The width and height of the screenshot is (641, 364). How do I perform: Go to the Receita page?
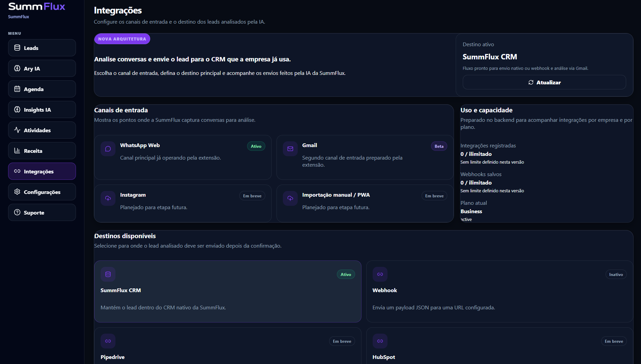tap(42, 151)
